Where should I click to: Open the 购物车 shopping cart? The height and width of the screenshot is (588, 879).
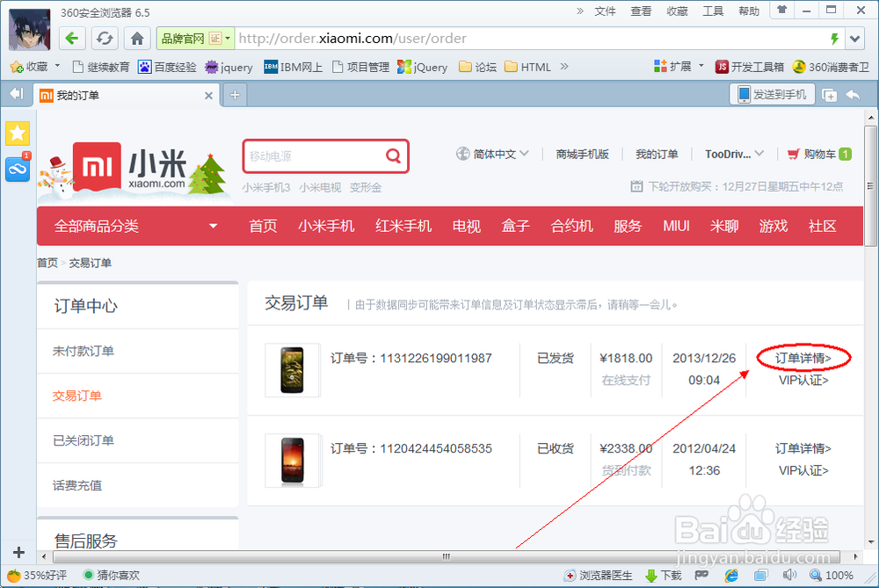point(819,154)
